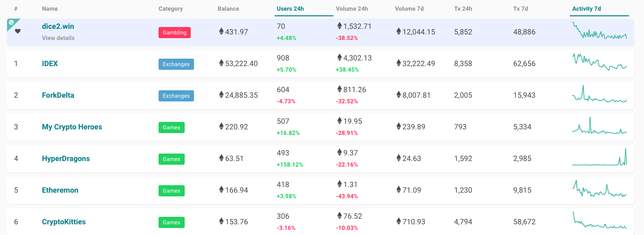Open My Crypto Heroes dapp page
The width and height of the screenshot is (644, 235).
(x=72, y=127)
